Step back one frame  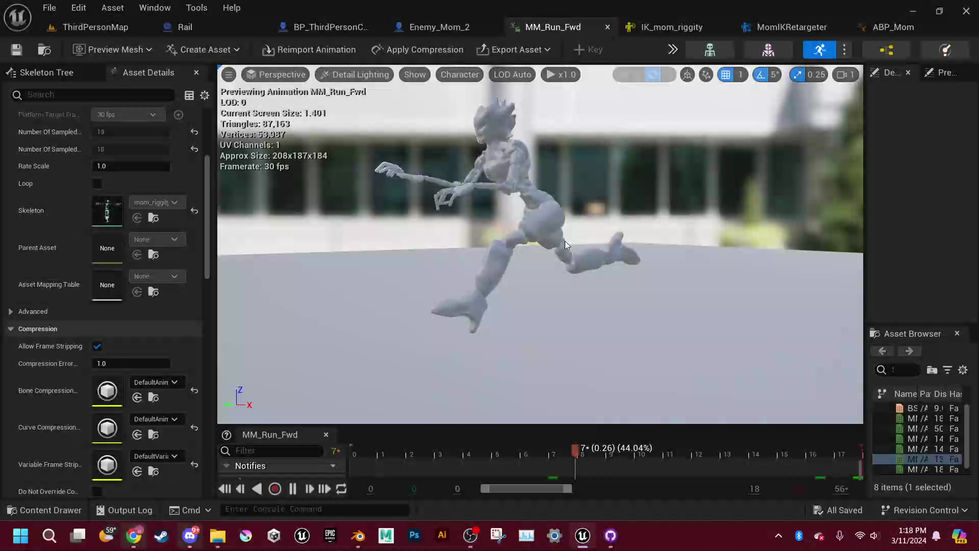(240, 489)
